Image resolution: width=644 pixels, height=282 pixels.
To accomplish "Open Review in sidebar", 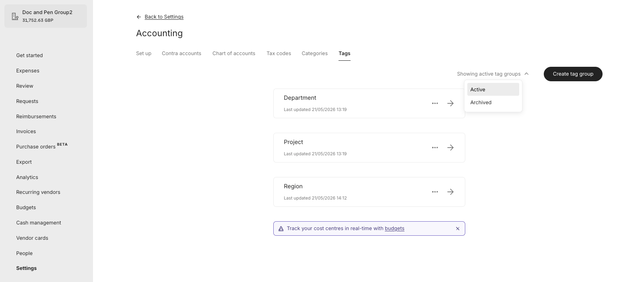I will [25, 86].
